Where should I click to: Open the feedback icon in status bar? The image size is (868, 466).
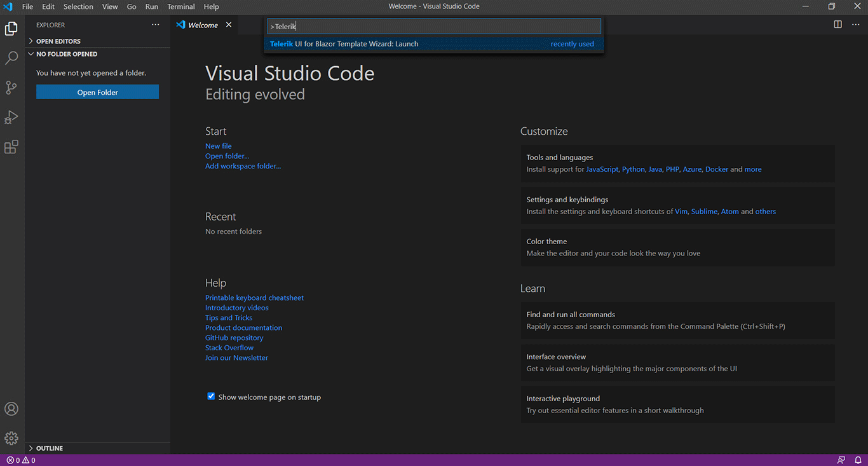pyautogui.click(x=841, y=460)
